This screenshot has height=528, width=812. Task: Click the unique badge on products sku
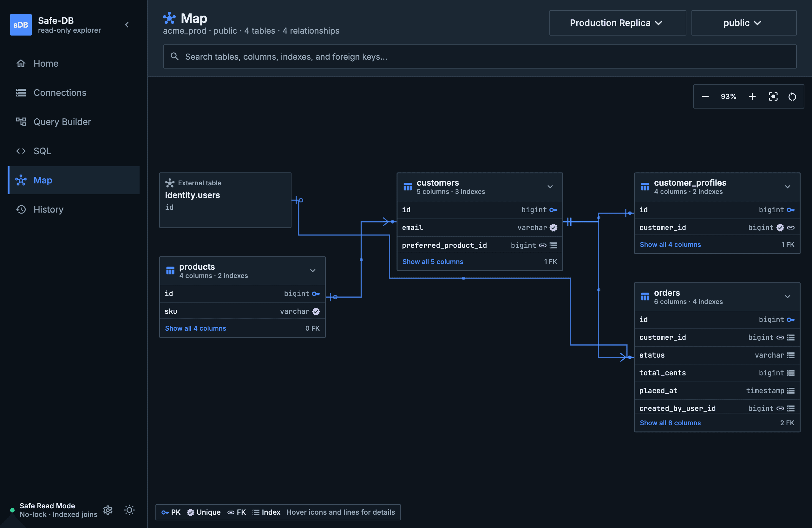(316, 311)
